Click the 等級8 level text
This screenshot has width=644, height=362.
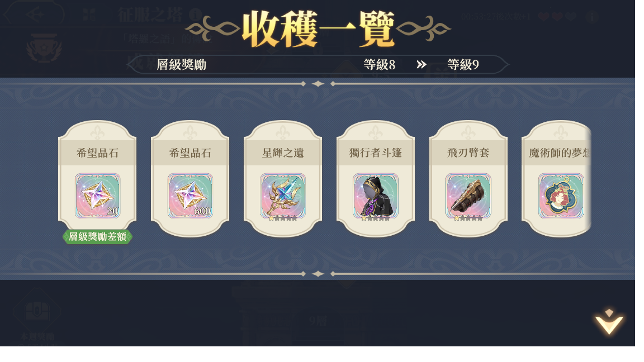379,64
